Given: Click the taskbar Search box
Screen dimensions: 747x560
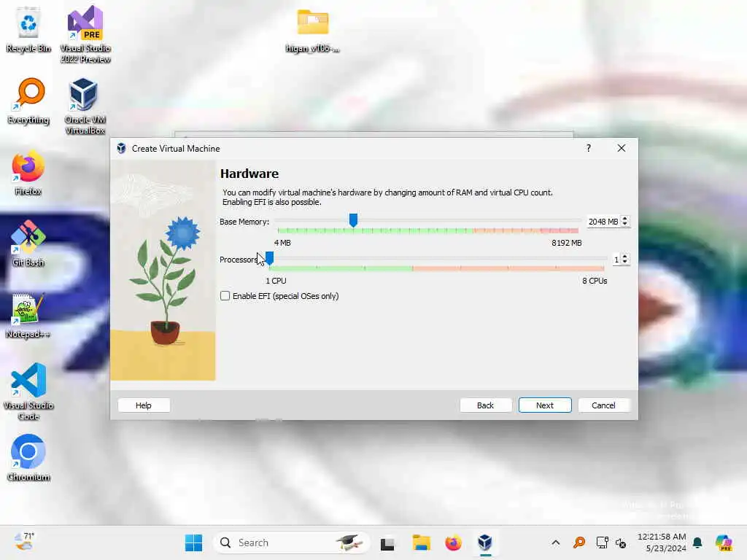Looking at the screenshot, I should click(290, 542).
